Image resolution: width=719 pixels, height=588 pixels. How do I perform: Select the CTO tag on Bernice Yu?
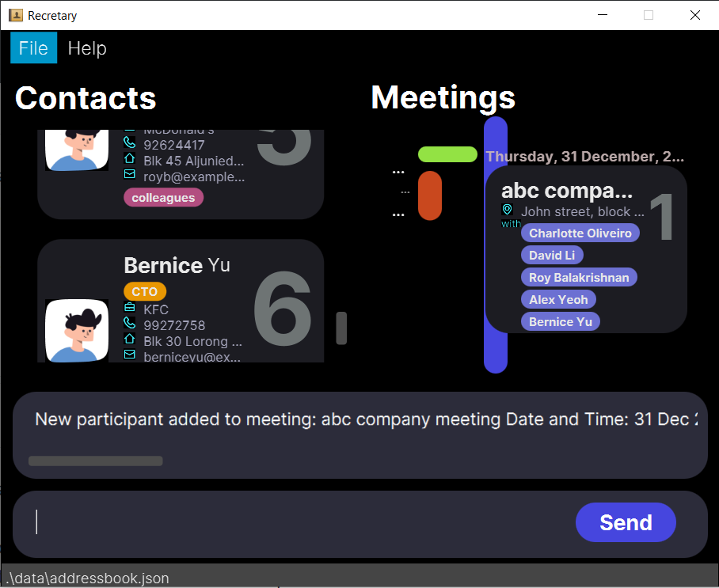point(144,291)
